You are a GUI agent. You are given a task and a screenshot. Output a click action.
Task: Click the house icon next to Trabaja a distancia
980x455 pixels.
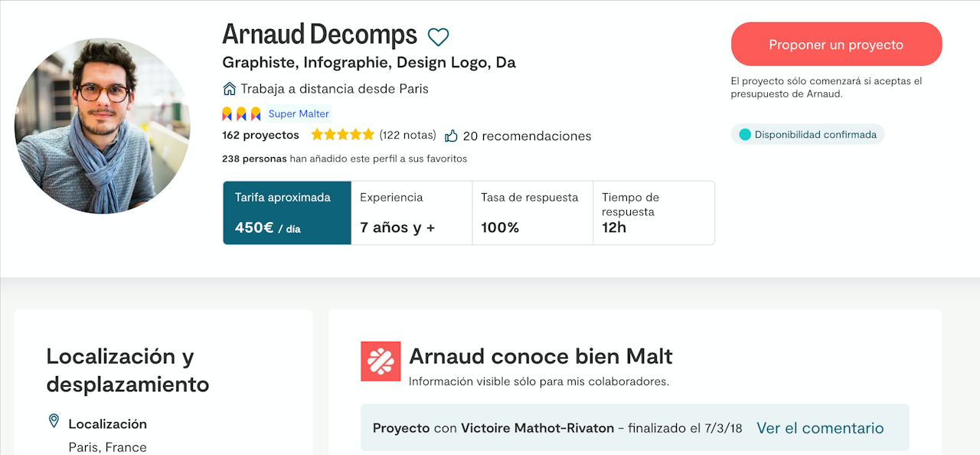[229, 88]
